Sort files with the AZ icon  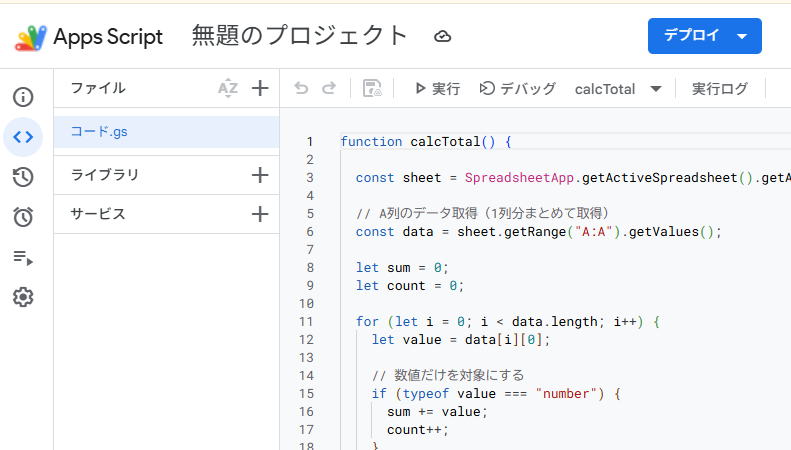[228, 88]
